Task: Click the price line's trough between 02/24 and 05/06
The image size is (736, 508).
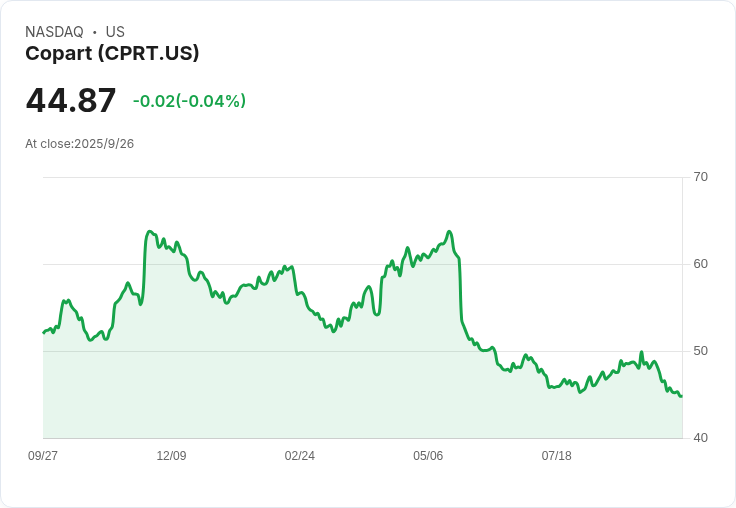Action: pos(333,331)
